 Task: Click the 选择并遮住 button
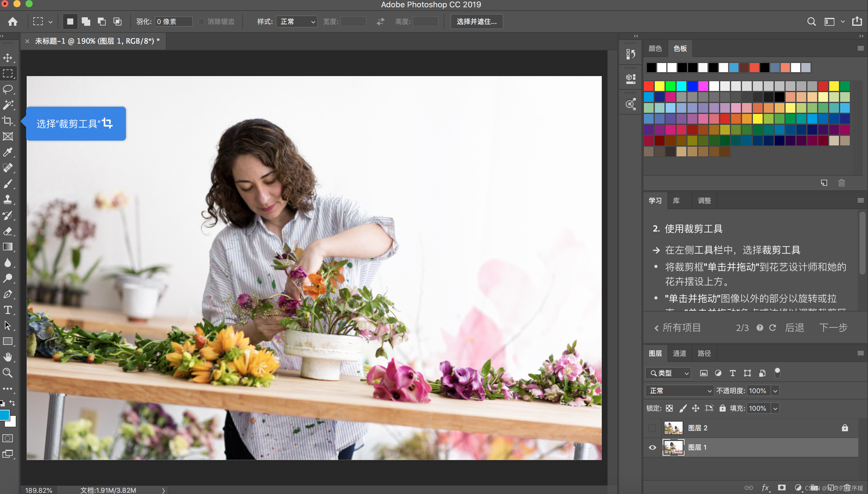(x=476, y=22)
